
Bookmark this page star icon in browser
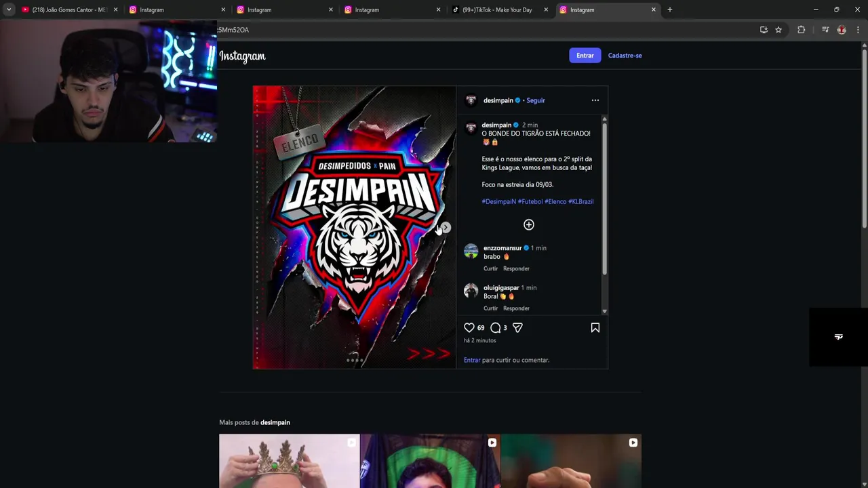(x=778, y=30)
